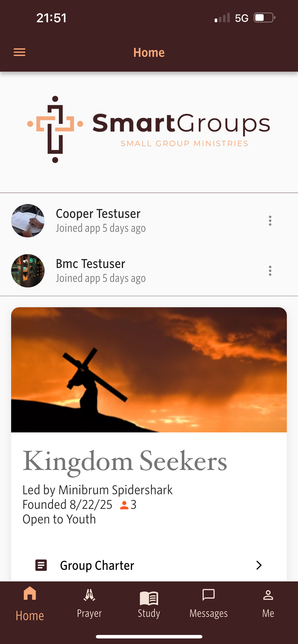Screen dimensions: 298x644
Task: Tap the orange member count icon
Action: click(124, 505)
